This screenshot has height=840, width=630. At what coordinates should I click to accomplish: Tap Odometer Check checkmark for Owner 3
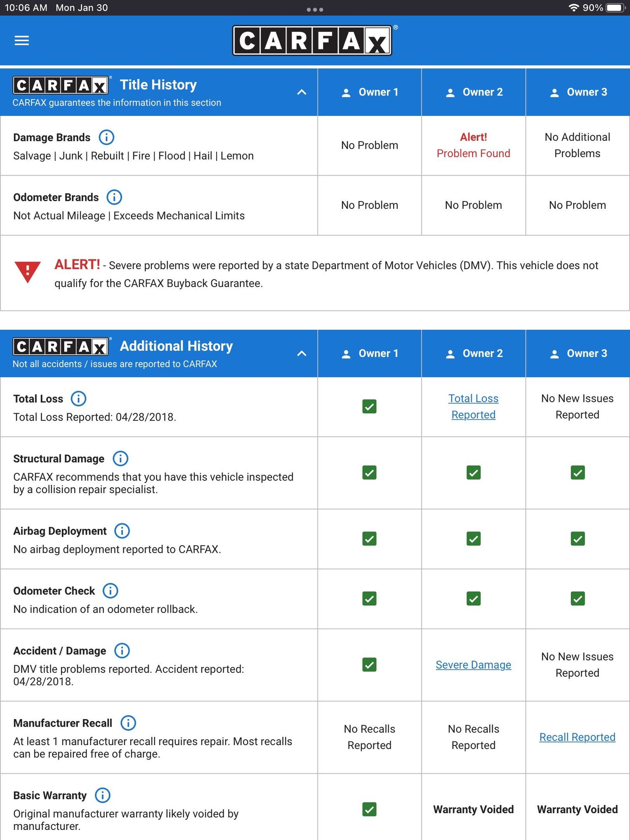[578, 598]
